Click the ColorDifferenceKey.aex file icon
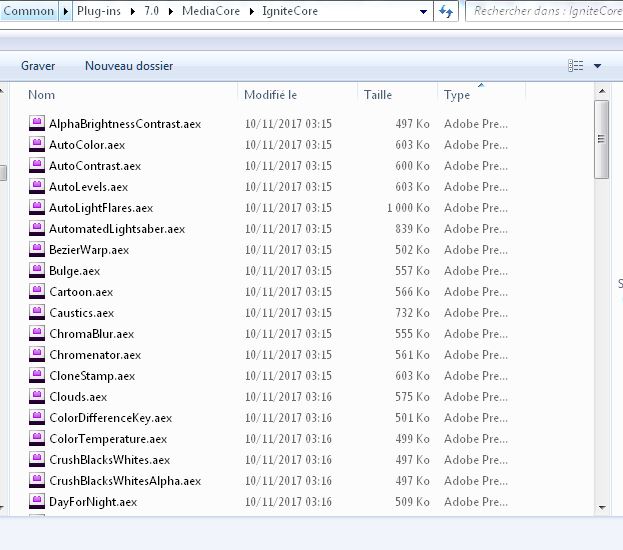The height and width of the screenshot is (550, 623). [37, 418]
